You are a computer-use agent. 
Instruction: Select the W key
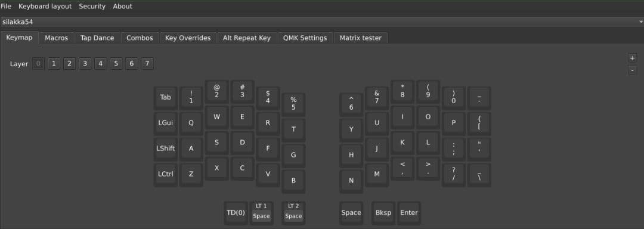click(x=216, y=117)
